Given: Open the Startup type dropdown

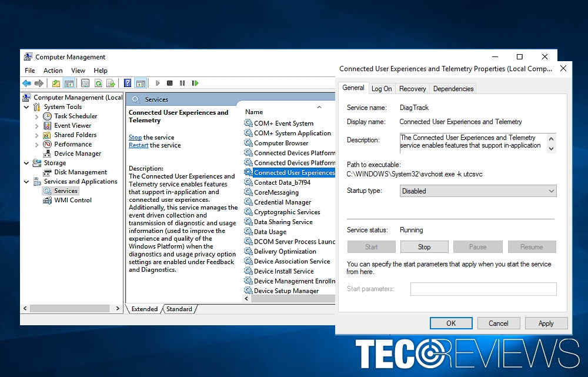Looking at the screenshot, I should pyautogui.click(x=478, y=191).
